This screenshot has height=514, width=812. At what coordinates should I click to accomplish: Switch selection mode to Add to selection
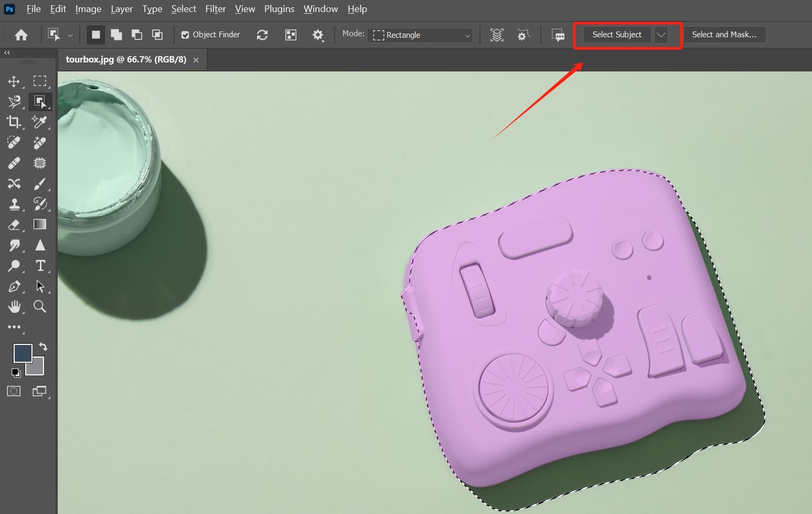point(116,34)
